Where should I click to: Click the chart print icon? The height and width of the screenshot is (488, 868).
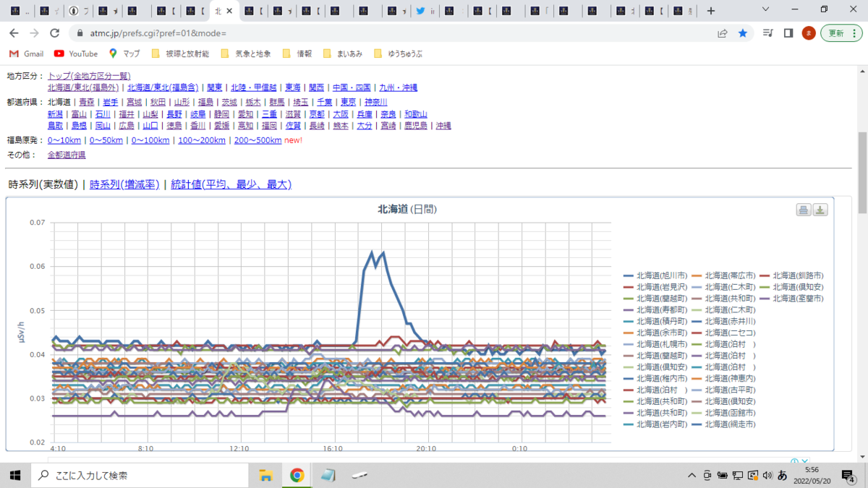804,210
